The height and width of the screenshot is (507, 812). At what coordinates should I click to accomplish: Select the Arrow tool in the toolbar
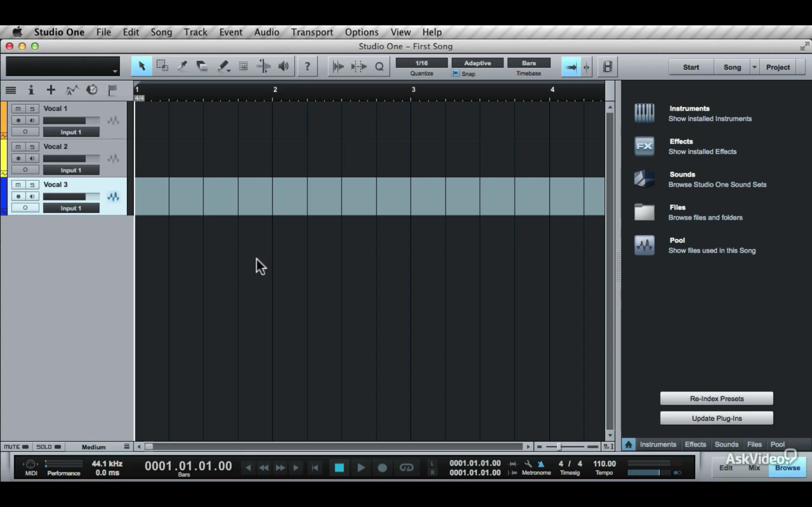(141, 66)
